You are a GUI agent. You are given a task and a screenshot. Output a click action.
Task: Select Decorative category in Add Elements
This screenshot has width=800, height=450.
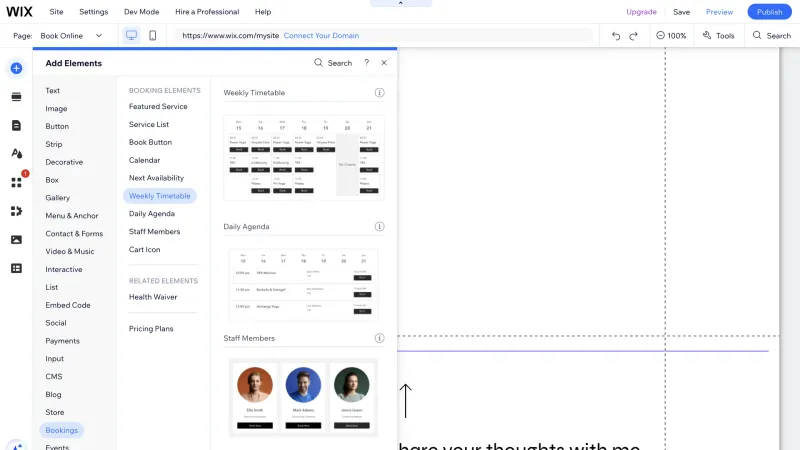pos(64,162)
